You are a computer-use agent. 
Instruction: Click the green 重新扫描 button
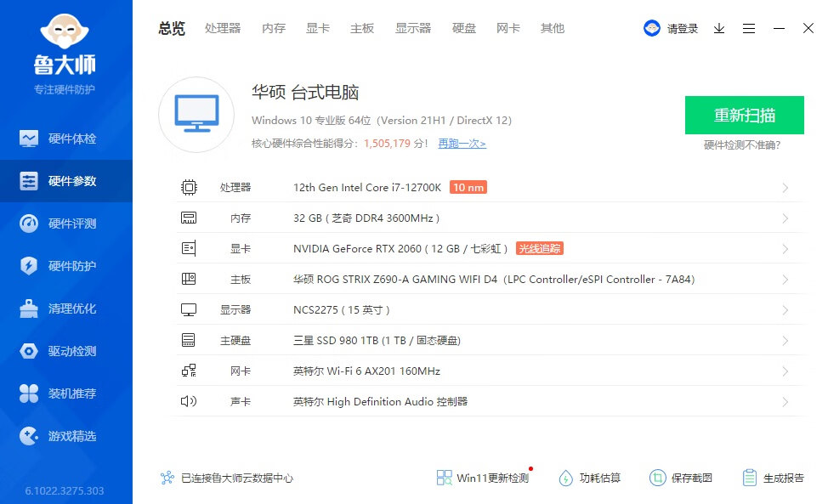745,115
